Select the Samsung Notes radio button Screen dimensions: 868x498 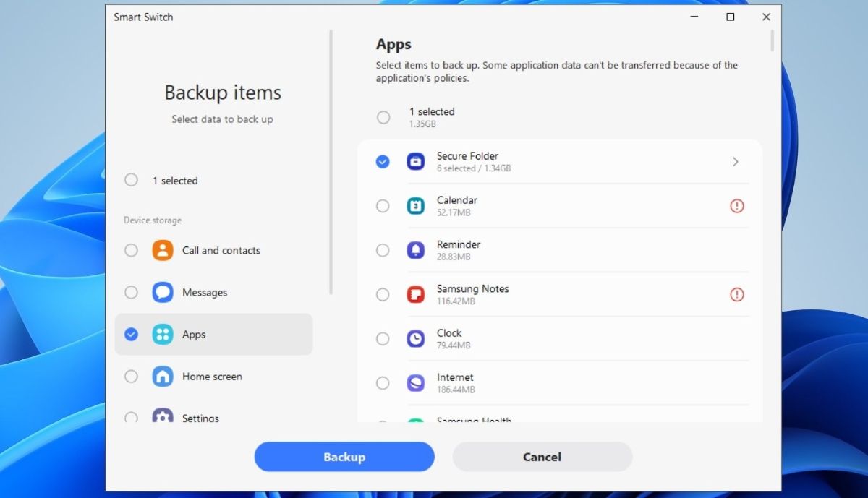click(x=383, y=294)
